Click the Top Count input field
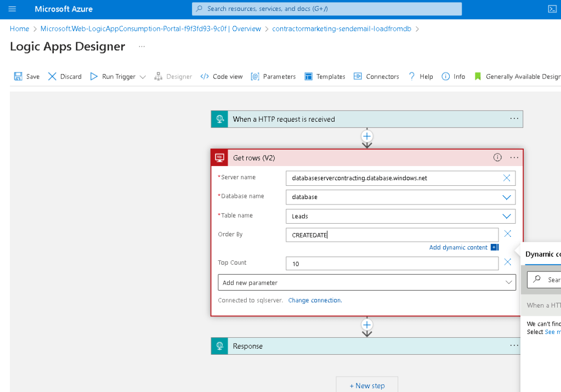 tap(392, 264)
